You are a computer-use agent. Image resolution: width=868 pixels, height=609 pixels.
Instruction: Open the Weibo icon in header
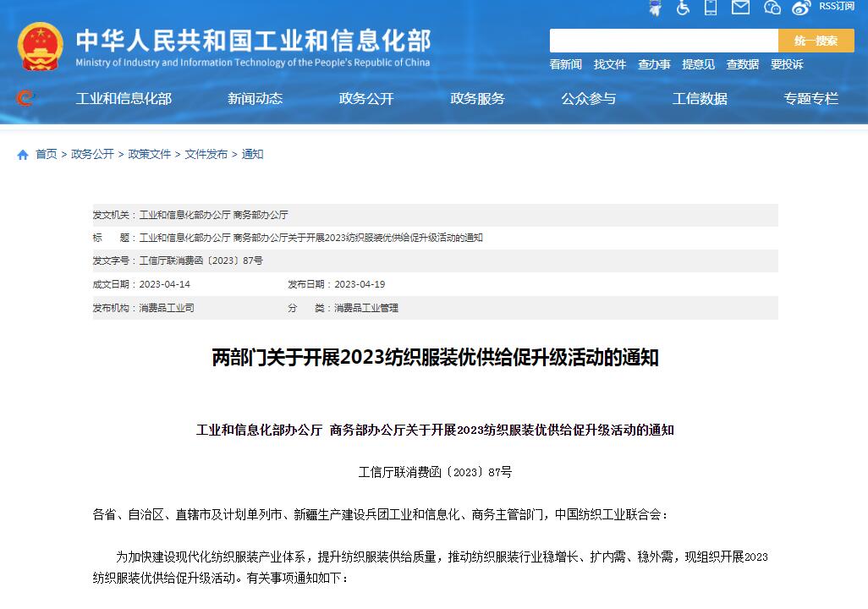[801, 8]
